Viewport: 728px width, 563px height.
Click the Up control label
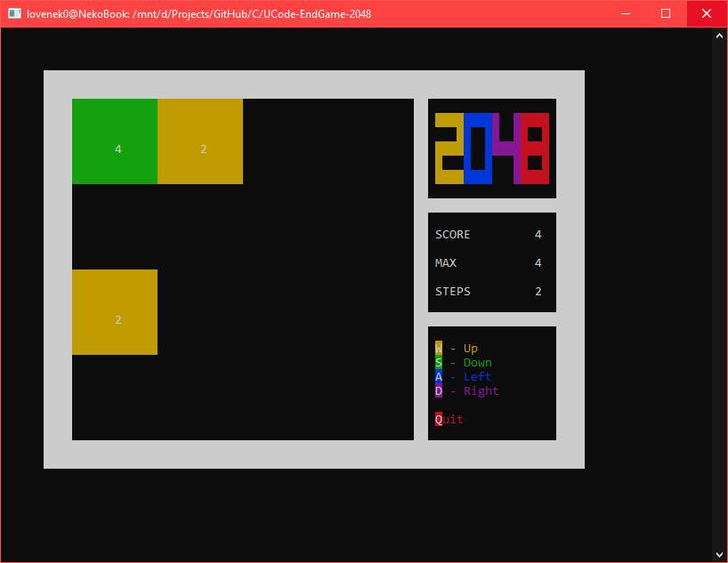[x=470, y=348]
